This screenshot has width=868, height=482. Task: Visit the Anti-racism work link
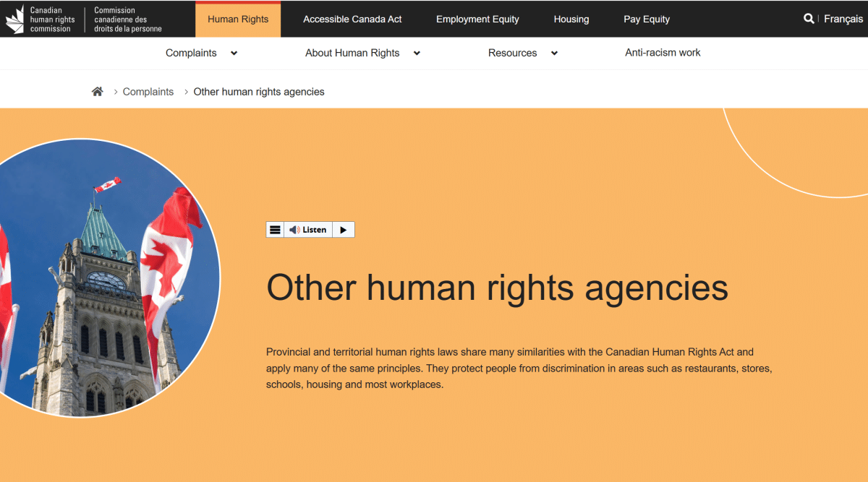[663, 53]
